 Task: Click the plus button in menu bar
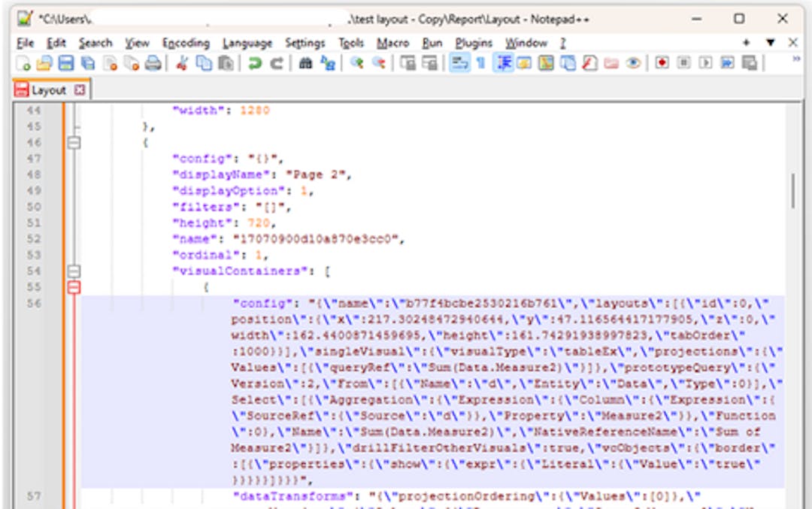747,42
